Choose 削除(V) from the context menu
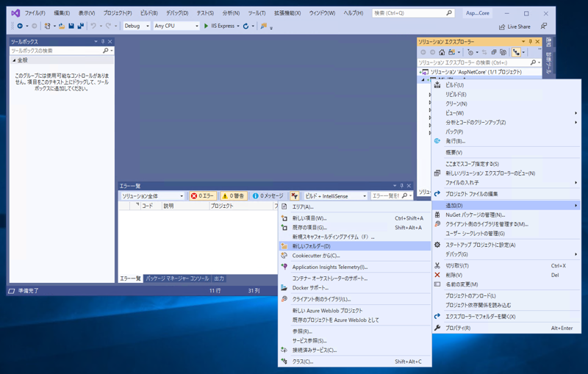Screen dimensions: 588x374 point(506,275)
